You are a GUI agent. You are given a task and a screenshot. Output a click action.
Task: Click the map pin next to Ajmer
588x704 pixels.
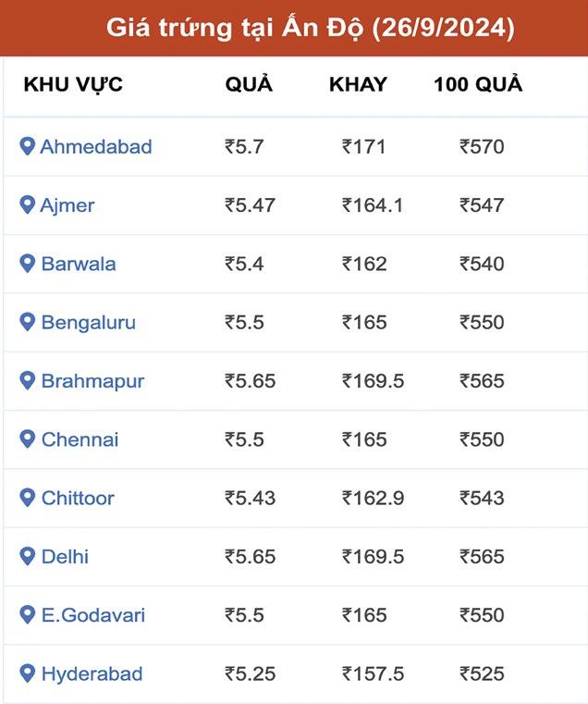[x=28, y=204]
